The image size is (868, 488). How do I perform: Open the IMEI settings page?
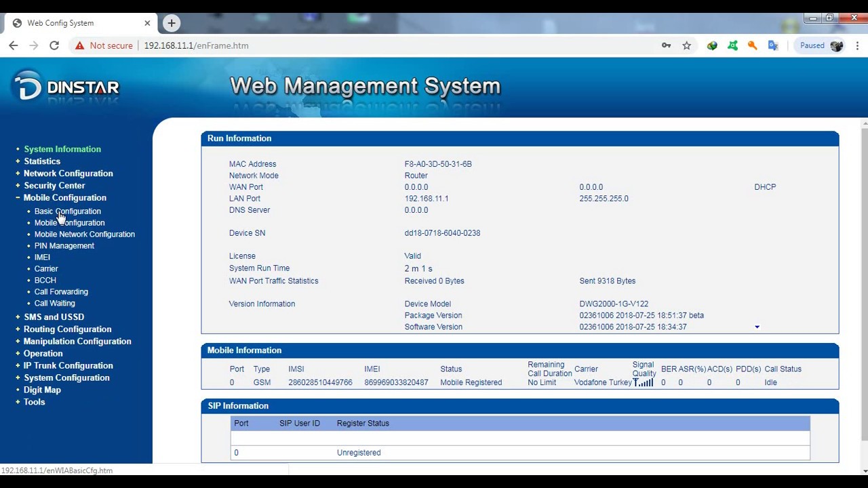(42, 258)
